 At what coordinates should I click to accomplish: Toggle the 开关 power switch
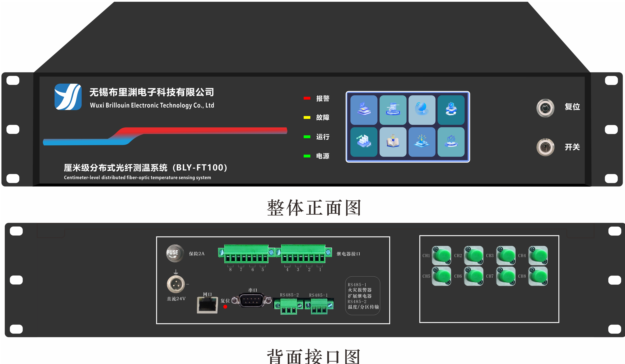[x=545, y=147]
